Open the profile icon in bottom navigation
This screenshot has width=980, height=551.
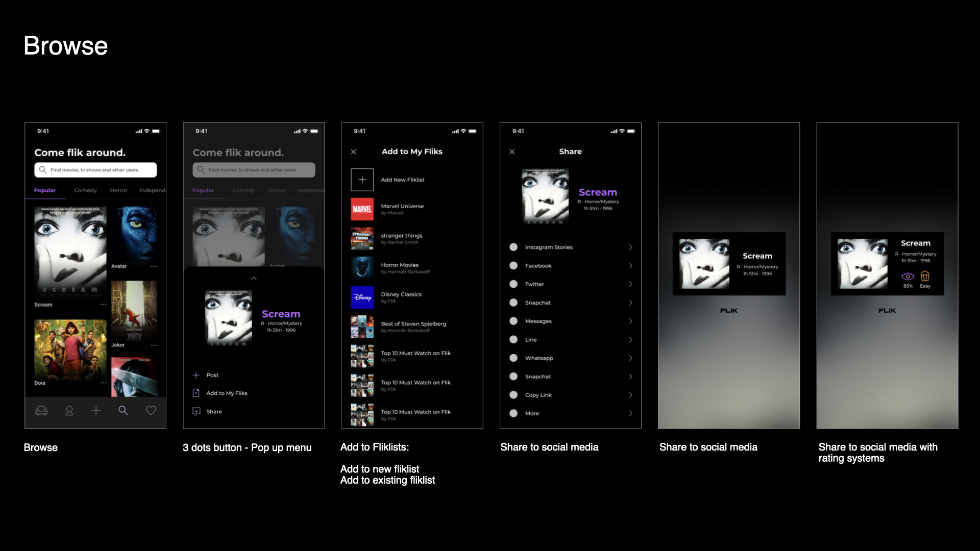69,411
